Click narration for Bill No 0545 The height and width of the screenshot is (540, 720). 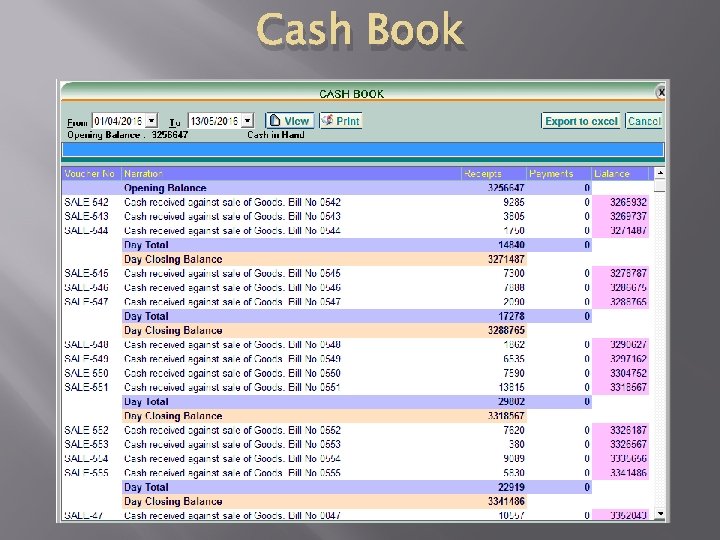click(x=232, y=273)
